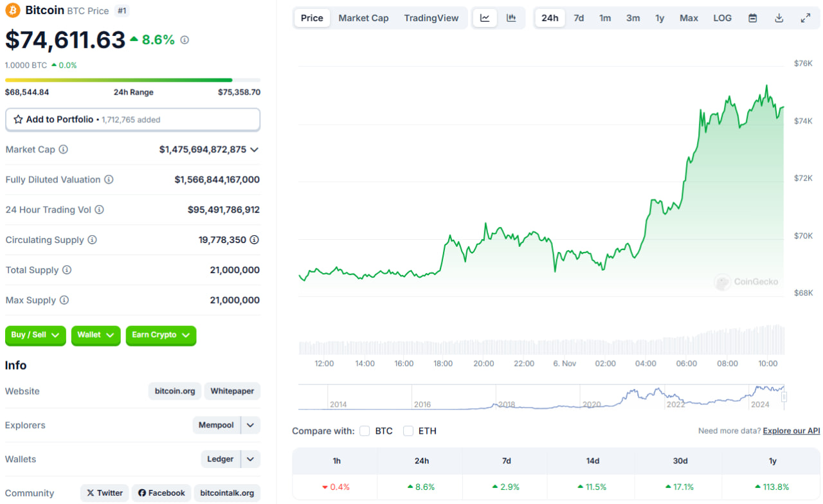Click Explore our API link
Viewport: 823px width, 504px height.
(791, 431)
